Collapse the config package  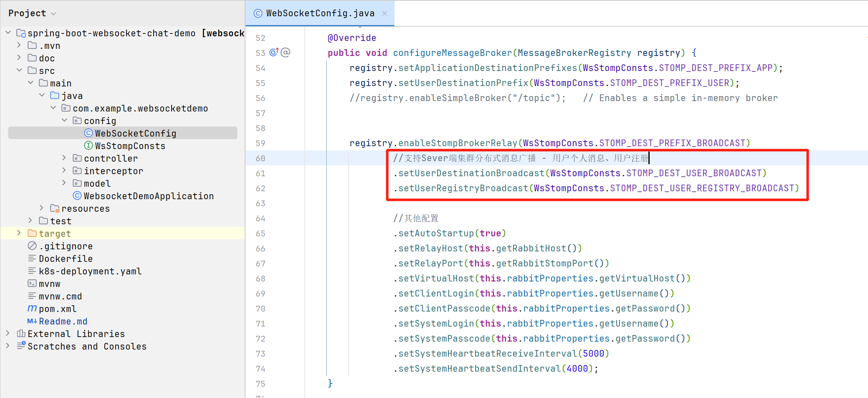64,120
